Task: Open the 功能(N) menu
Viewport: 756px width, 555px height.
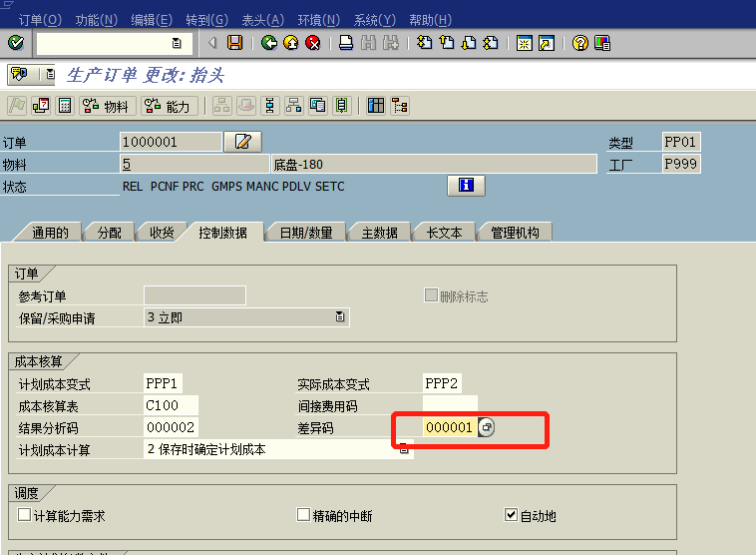Action: tap(97, 20)
